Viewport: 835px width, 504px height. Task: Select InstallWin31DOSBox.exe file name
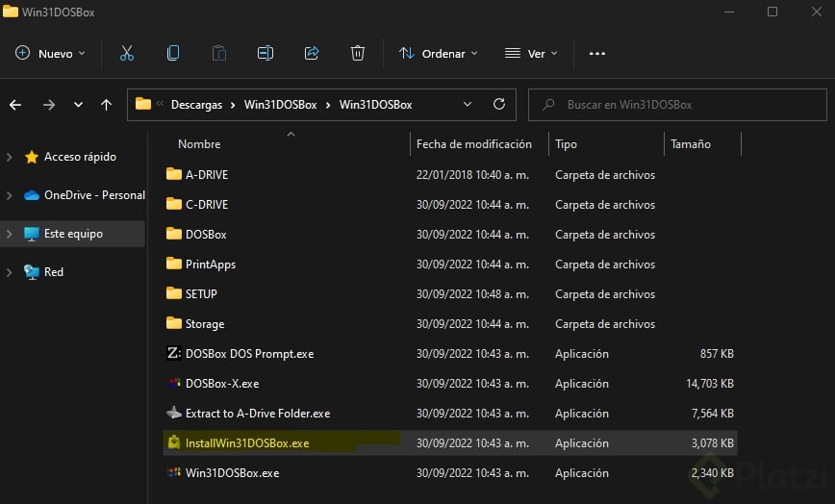point(247,442)
